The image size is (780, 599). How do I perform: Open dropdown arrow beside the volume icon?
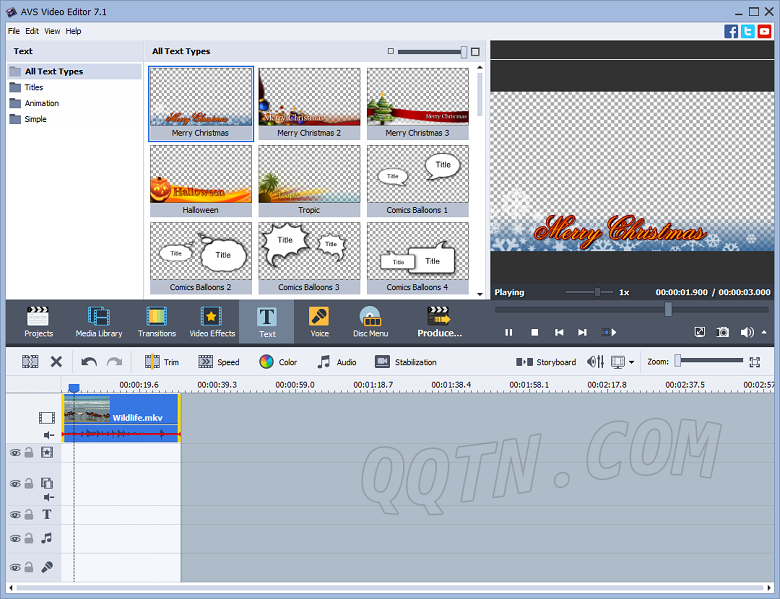click(765, 332)
